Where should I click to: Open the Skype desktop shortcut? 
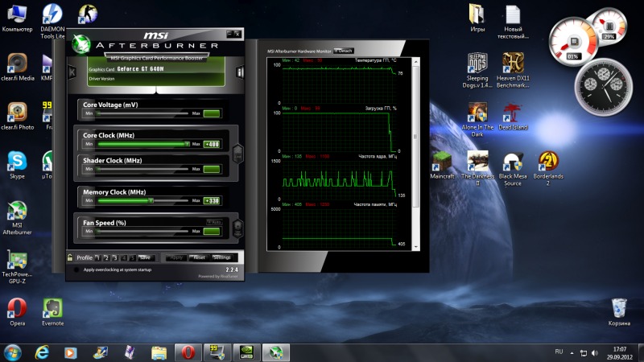(x=17, y=165)
